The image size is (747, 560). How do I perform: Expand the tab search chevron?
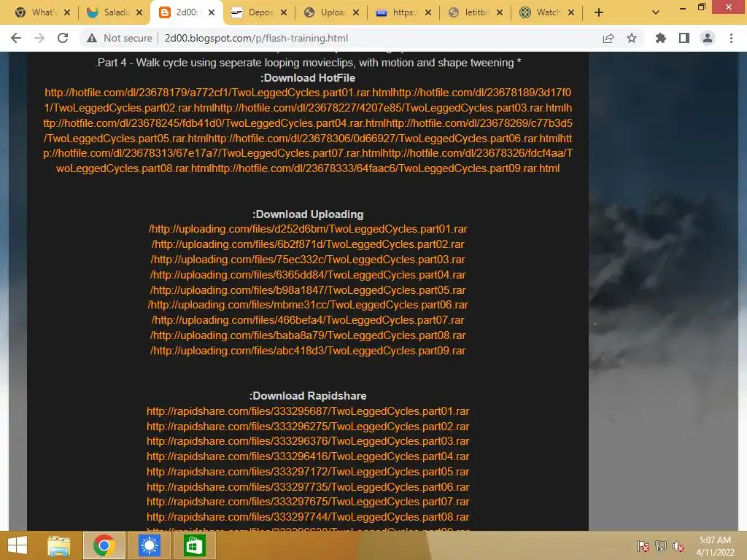(x=656, y=13)
